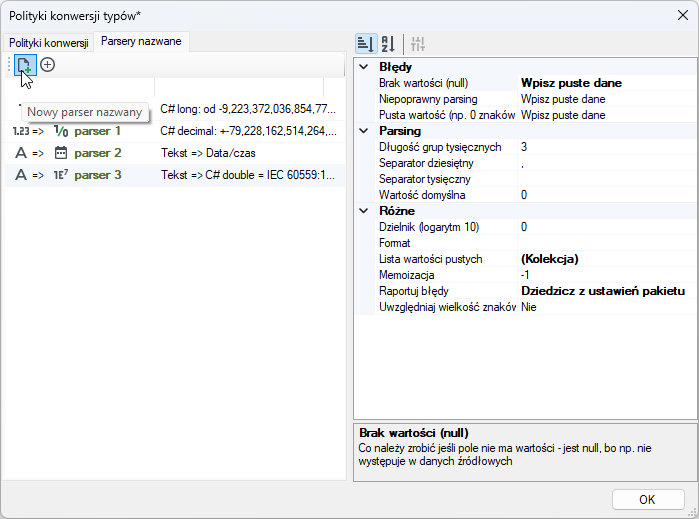Edit the Dzielnik (logarytm 10) value
The width and height of the screenshot is (699, 519).
coord(607,227)
